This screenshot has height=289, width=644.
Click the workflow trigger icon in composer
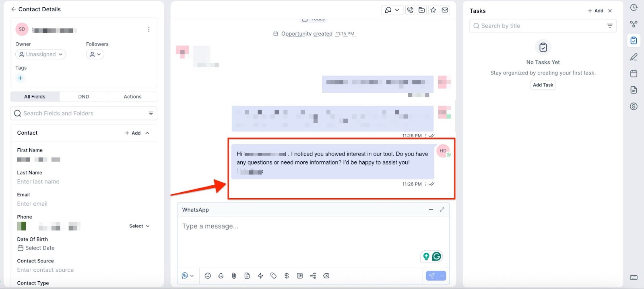[313, 276]
